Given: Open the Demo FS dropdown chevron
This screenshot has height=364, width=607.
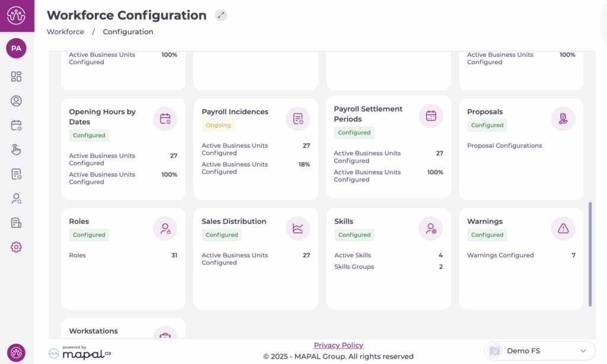Looking at the screenshot, I should [x=583, y=351].
